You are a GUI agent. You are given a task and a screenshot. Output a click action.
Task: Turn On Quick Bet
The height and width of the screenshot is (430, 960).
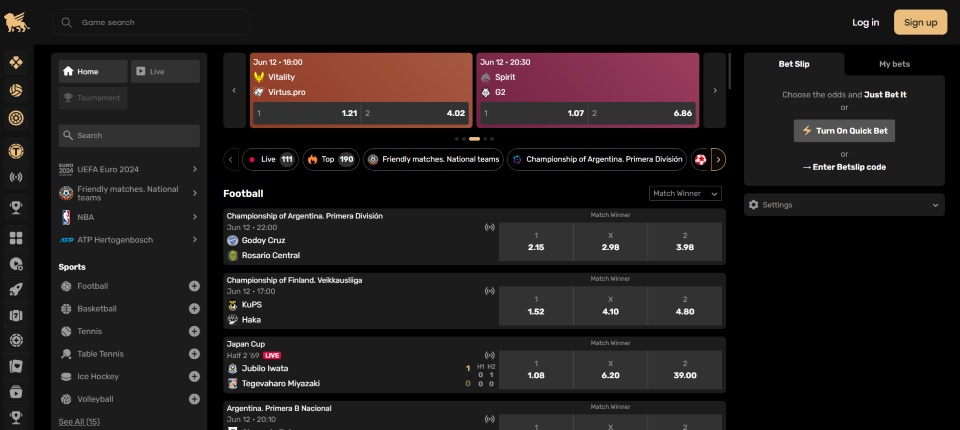click(844, 130)
